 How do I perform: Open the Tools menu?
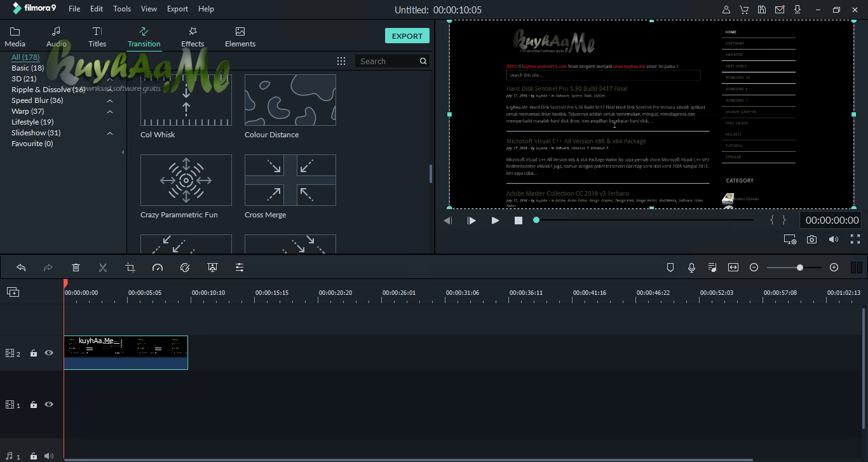[x=122, y=9]
